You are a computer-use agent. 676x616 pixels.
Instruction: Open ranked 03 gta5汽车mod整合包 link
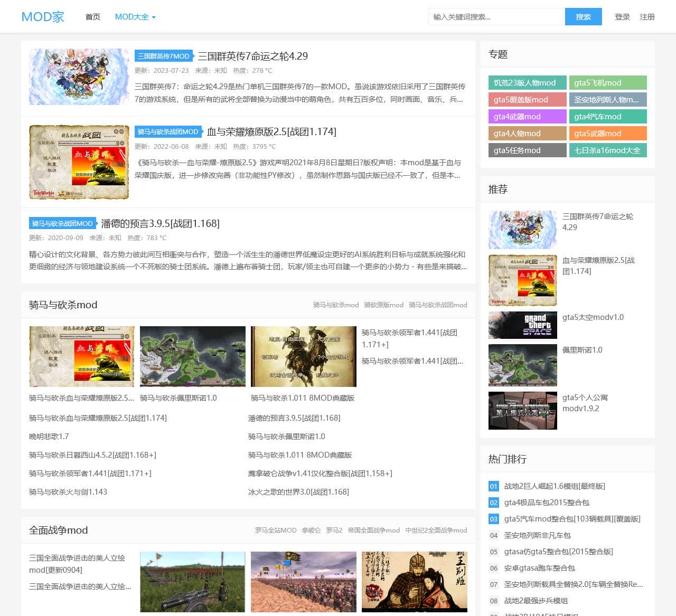[572, 519]
